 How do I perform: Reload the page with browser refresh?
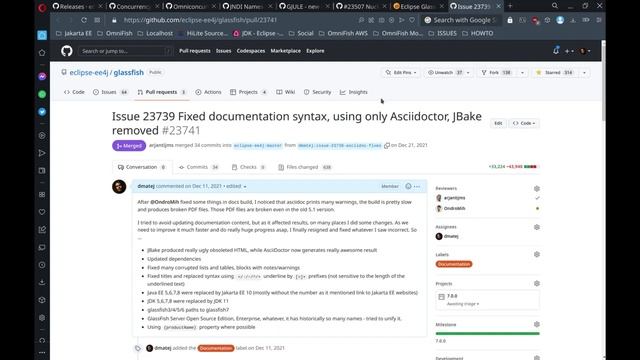[x=84, y=20]
